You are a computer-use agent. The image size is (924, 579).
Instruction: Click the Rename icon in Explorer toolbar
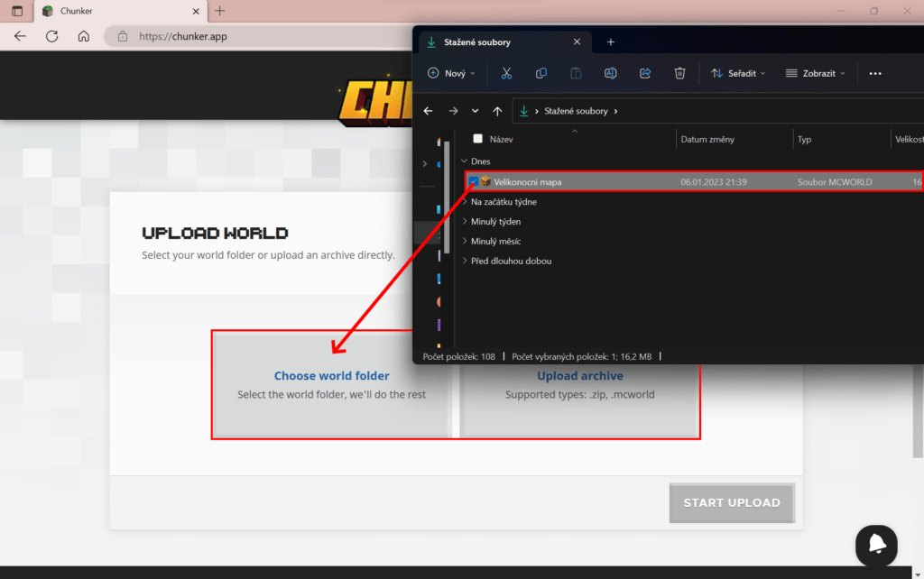(611, 73)
